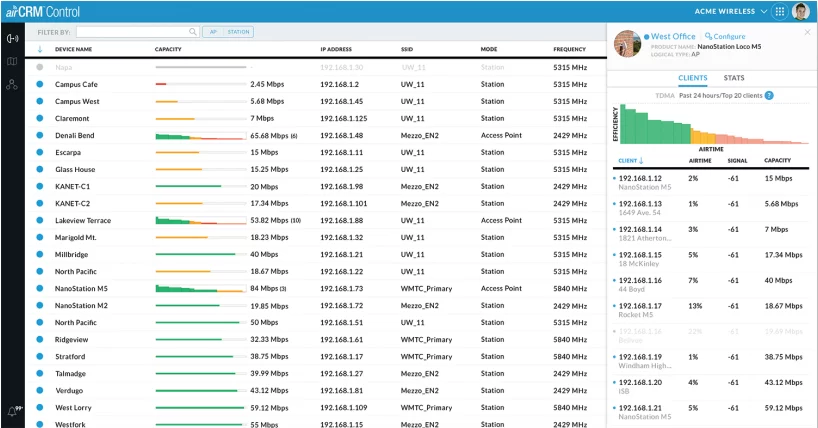
Task: Switch to the CLIENTS tab
Action: point(693,78)
